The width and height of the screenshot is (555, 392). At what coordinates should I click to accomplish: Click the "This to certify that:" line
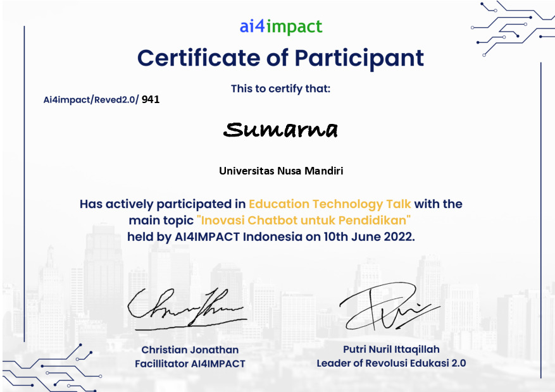point(281,89)
